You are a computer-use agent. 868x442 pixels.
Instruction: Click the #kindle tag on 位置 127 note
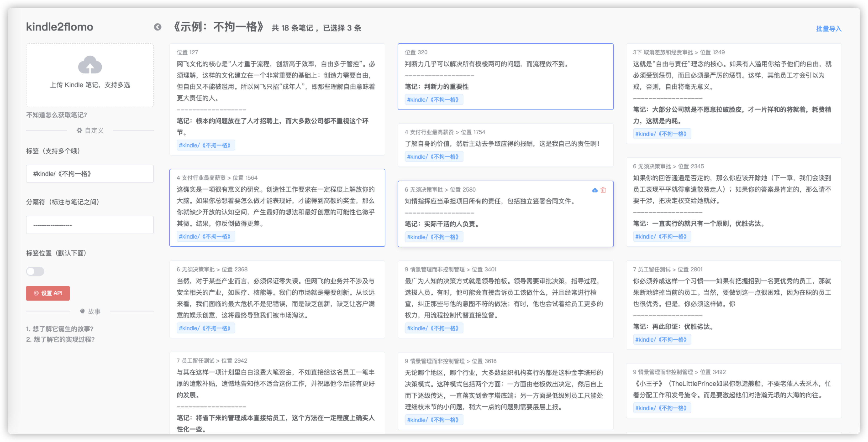point(205,146)
